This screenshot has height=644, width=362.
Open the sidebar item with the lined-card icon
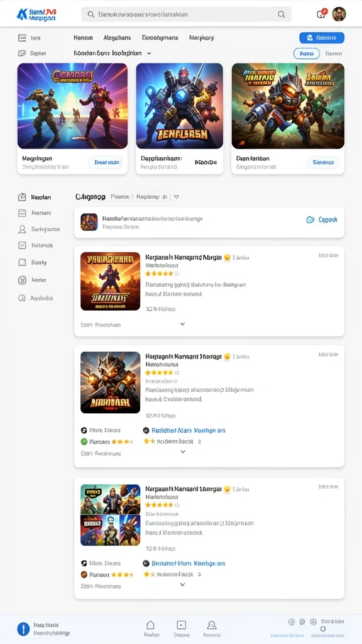click(22, 213)
